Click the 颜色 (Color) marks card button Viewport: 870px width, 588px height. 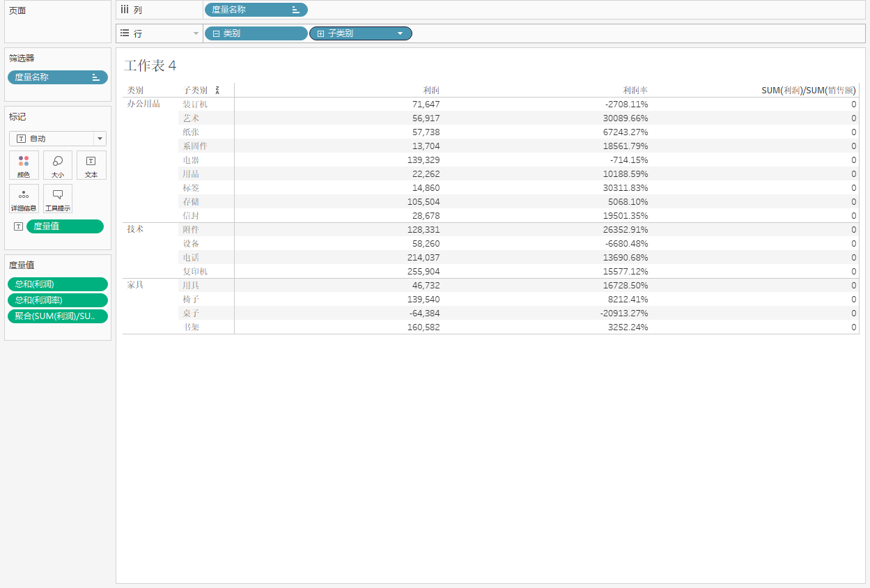[24, 165]
